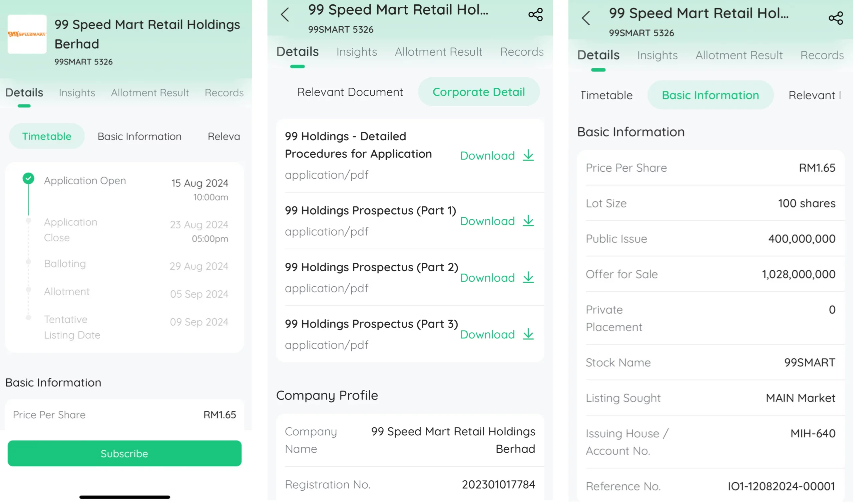Select Corporate Detail pill in middle screen
The image size is (854, 504).
click(x=478, y=92)
